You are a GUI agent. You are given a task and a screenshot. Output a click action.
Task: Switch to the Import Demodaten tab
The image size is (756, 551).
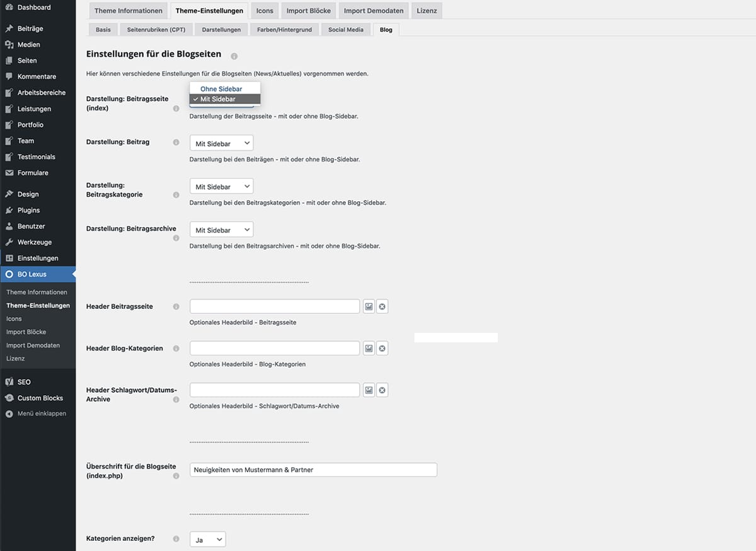(374, 11)
